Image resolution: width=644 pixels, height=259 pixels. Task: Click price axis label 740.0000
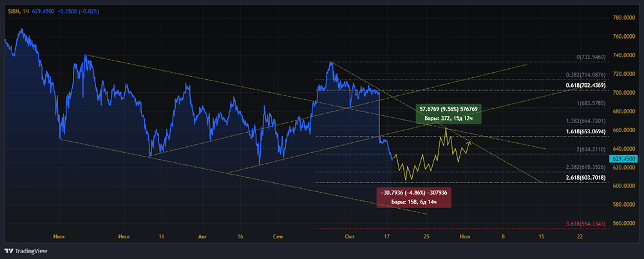623,55
